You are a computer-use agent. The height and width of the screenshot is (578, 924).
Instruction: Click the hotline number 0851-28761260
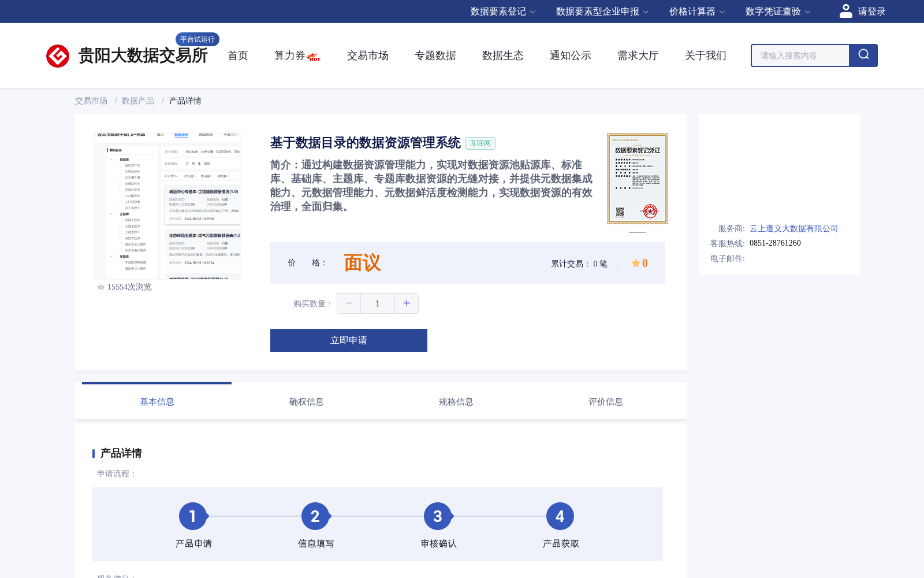[775, 243]
